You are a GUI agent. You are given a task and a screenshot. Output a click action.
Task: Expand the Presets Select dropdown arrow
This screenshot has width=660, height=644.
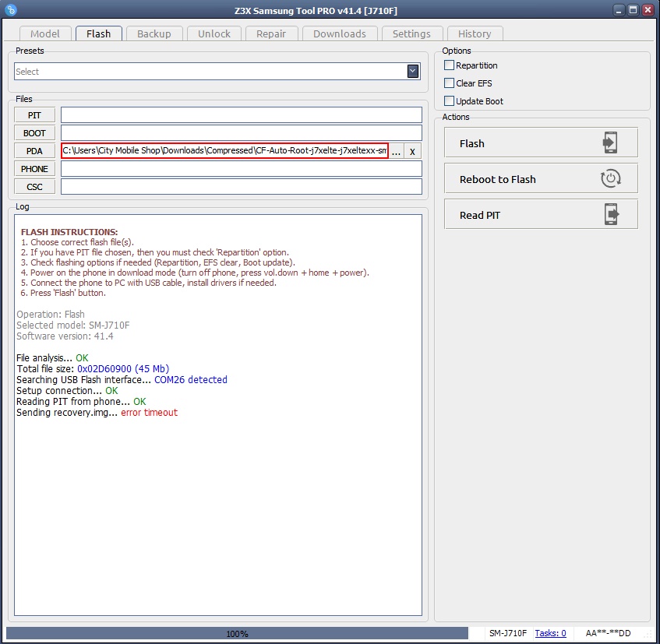(x=412, y=71)
